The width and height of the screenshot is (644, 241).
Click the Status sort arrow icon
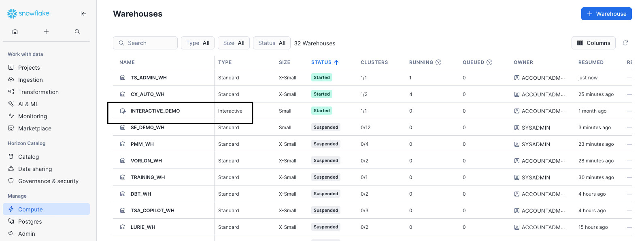click(x=336, y=62)
